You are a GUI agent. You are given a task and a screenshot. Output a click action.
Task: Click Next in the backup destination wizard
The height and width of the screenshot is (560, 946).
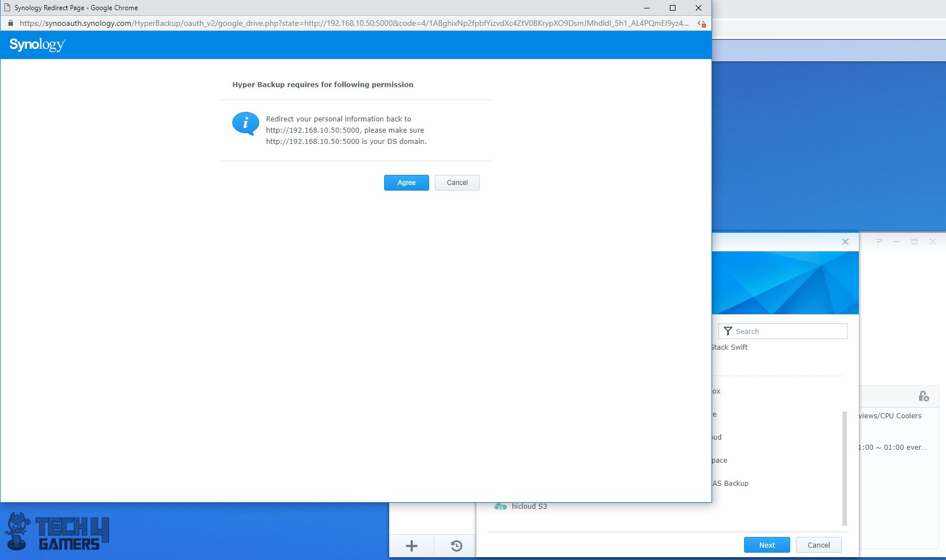pyautogui.click(x=767, y=545)
